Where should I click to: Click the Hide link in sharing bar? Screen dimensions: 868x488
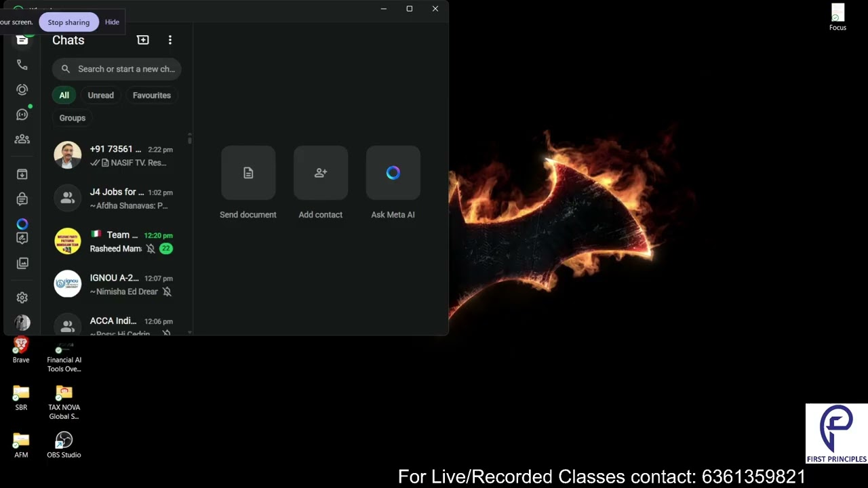click(x=112, y=22)
